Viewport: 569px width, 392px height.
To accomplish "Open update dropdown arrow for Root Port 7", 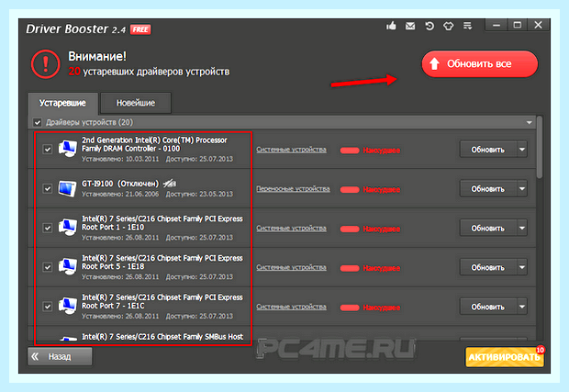I will point(522,307).
